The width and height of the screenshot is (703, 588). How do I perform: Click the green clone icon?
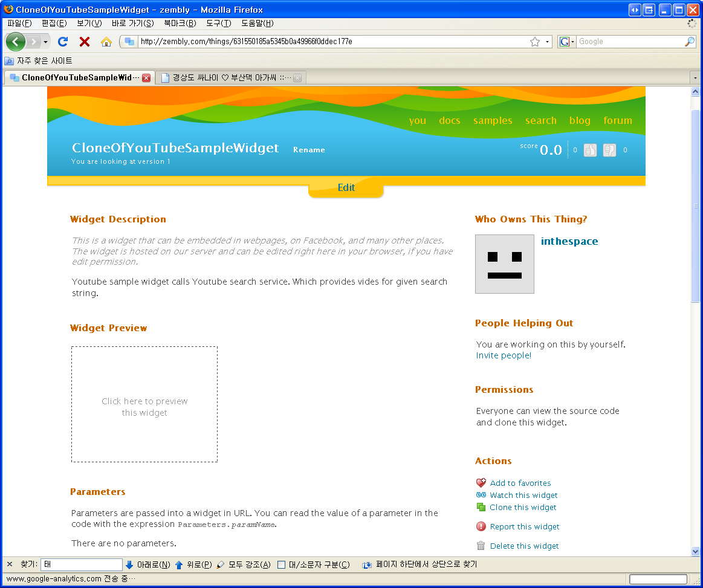click(481, 507)
